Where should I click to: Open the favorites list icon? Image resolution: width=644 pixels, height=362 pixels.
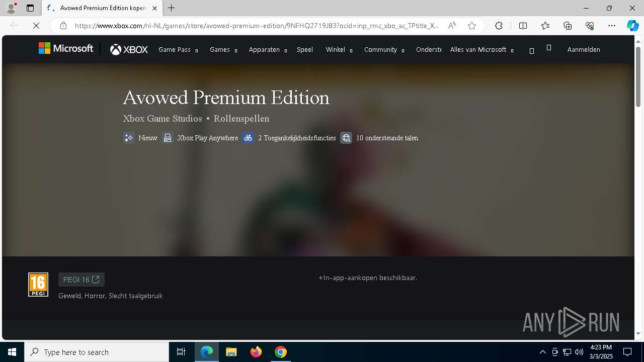pos(545,26)
